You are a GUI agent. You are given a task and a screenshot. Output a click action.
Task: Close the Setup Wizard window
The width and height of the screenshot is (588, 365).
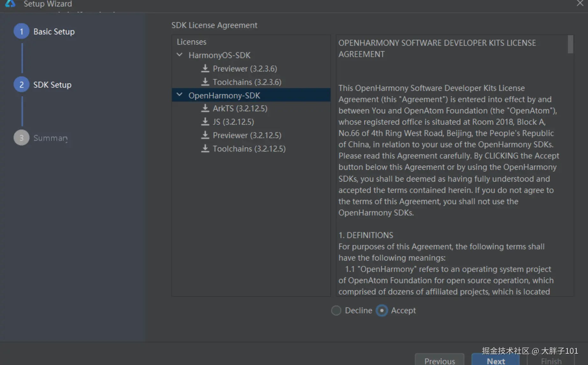point(580,4)
